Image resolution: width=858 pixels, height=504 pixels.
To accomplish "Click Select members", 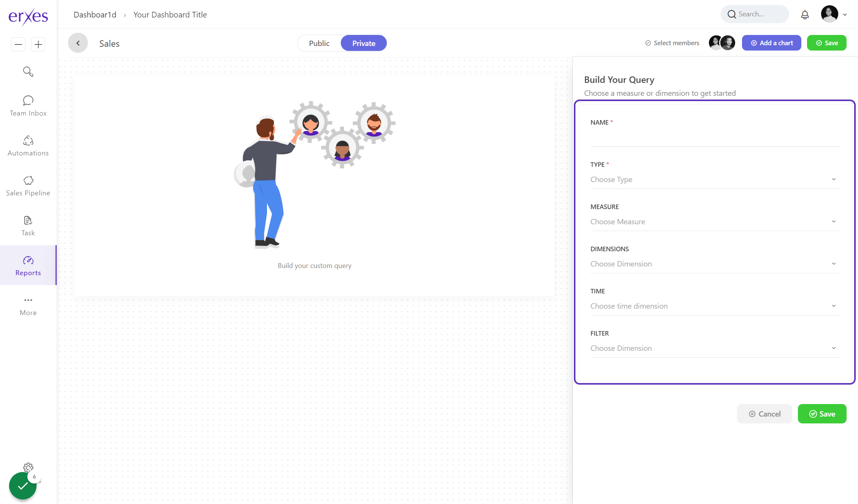I will [x=672, y=43].
